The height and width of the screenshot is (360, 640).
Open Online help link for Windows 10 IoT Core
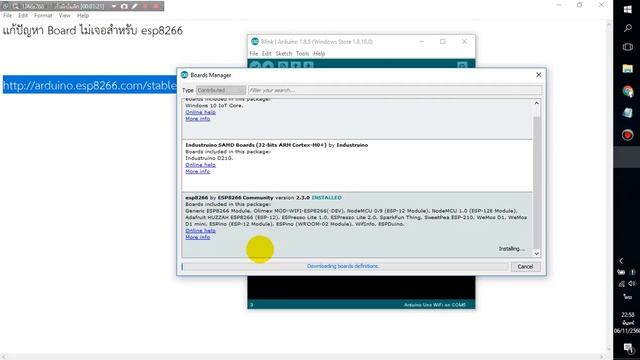click(200, 112)
